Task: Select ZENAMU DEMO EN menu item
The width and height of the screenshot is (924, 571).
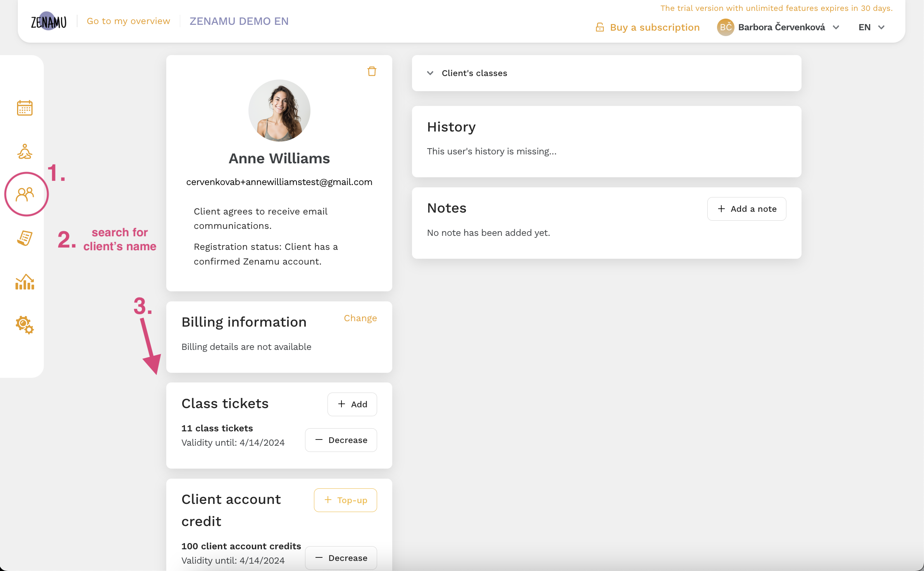Action: 239,21
